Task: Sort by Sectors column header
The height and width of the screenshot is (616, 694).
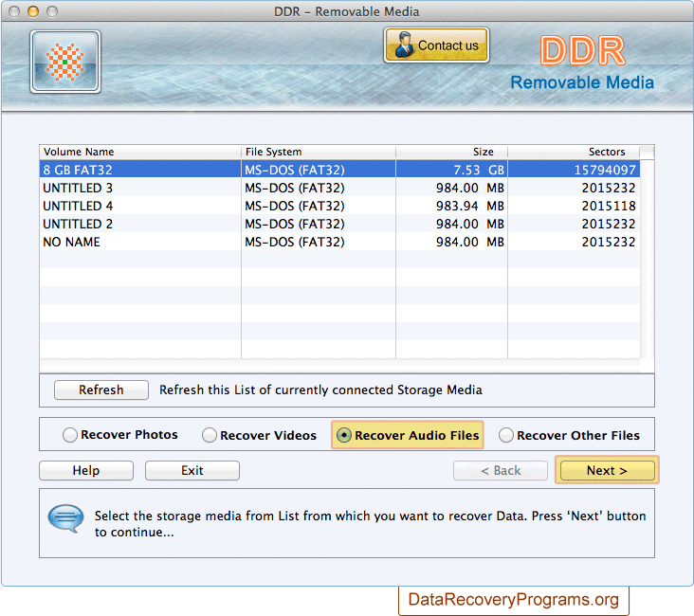Action: point(574,152)
